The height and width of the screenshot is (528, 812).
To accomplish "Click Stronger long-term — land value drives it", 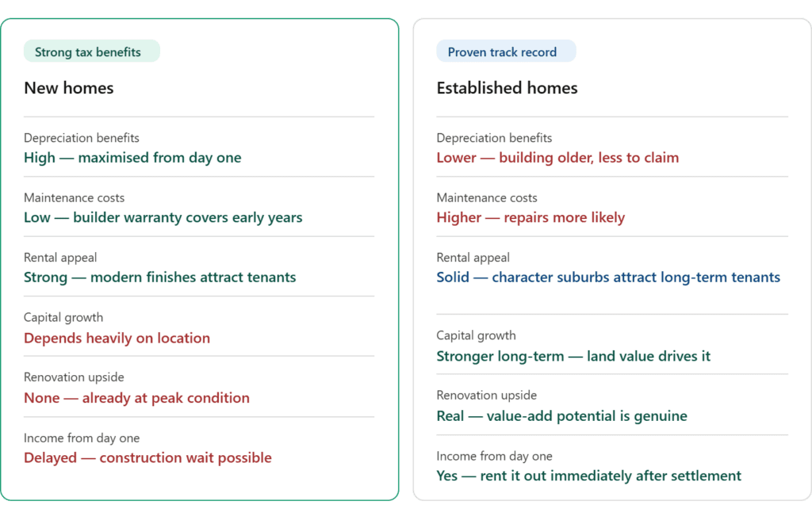I will point(573,356).
